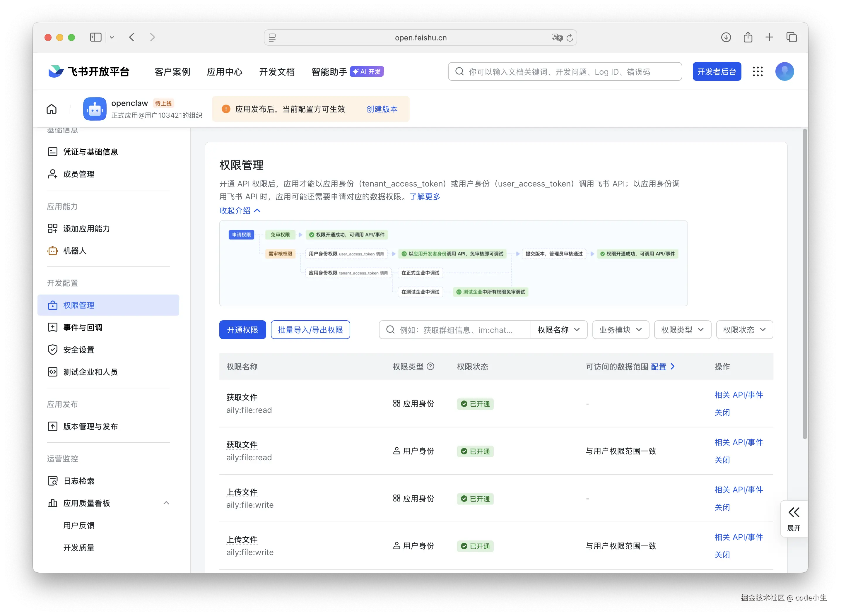Open the 权限状态 filter dropdown
The height and width of the screenshot is (616, 841).
[x=744, y=330]
